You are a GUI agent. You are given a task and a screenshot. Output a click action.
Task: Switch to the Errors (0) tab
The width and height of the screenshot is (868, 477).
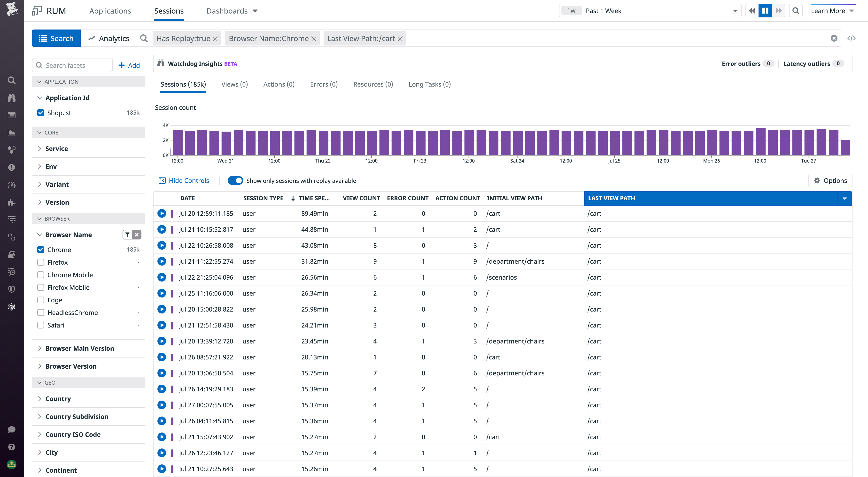(323, 84)
